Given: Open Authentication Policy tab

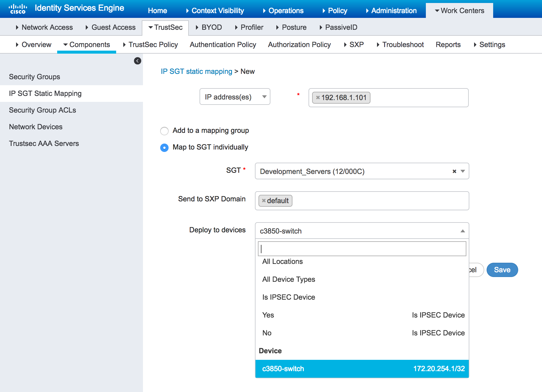Looking at the screenshot, I should coord(223,45).
